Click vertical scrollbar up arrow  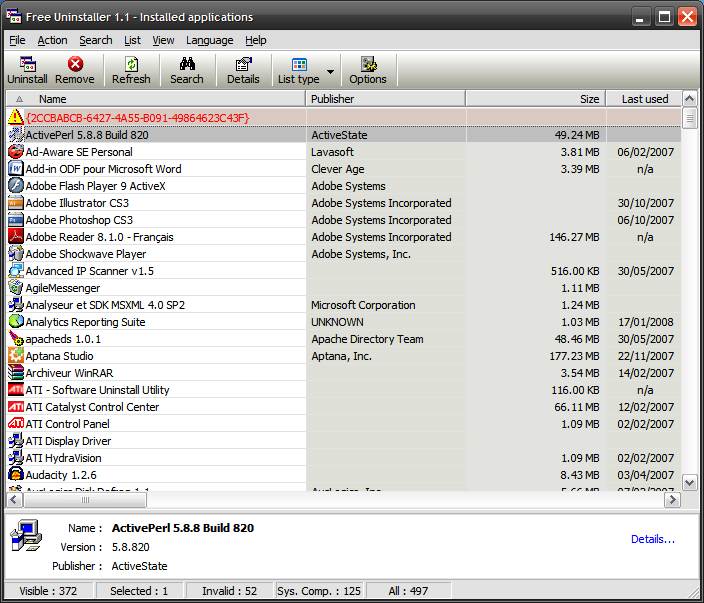click(x=690, y=98)
